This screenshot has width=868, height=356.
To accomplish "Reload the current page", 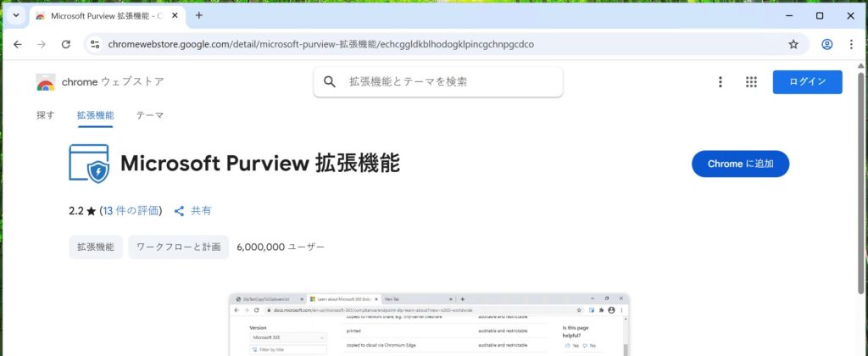I will (66, 44).
